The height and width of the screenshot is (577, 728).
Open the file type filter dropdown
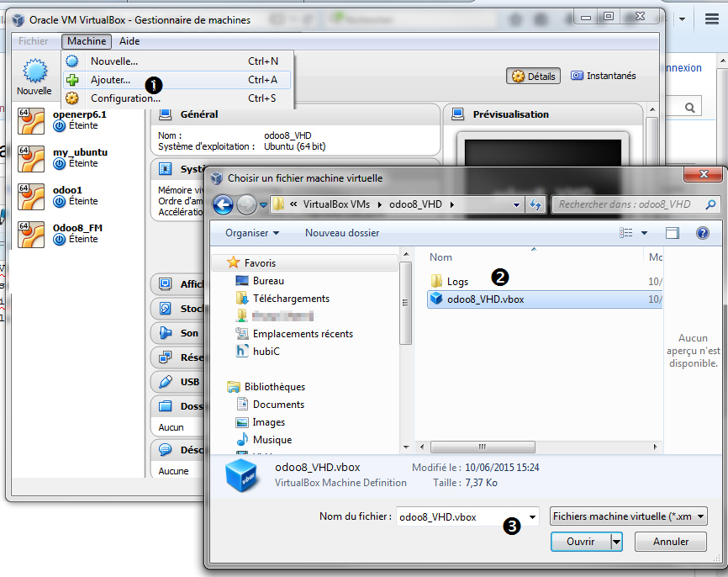tap(628, 516)
